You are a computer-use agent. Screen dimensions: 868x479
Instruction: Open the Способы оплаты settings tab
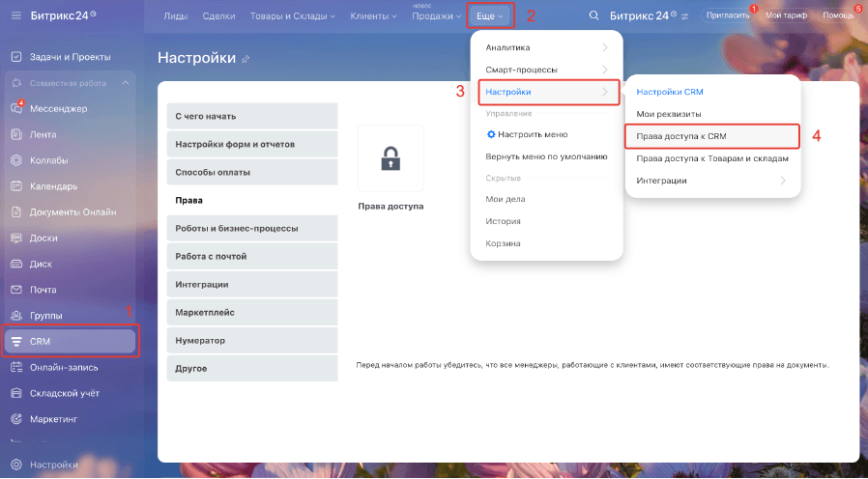(251, 172)
